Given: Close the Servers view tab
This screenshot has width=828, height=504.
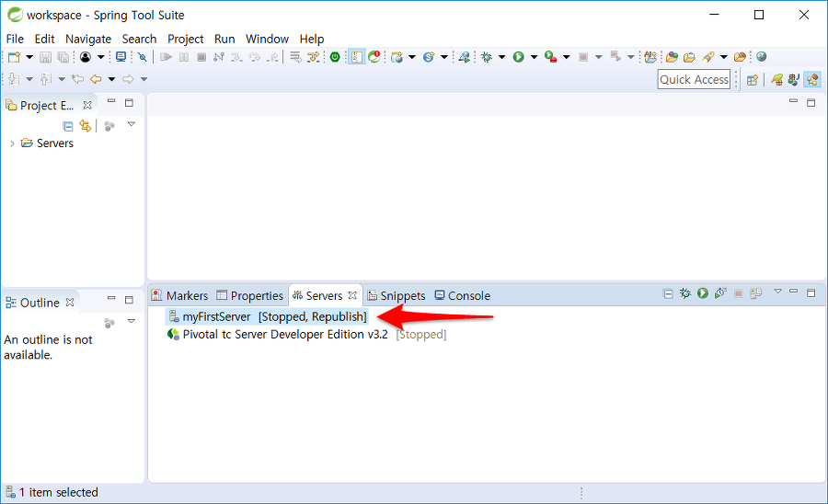Looking at the screenshot, I should [352, 295].
